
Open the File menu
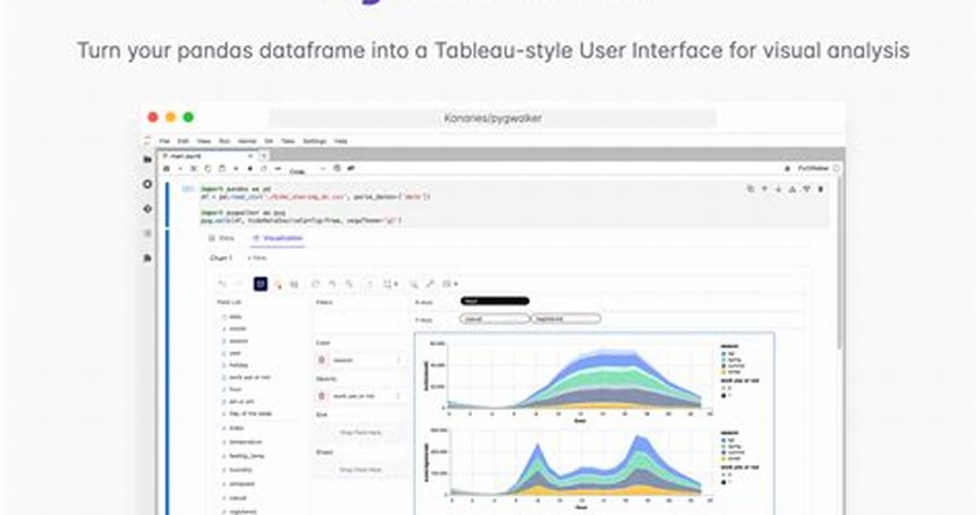(x=165, y=141)
